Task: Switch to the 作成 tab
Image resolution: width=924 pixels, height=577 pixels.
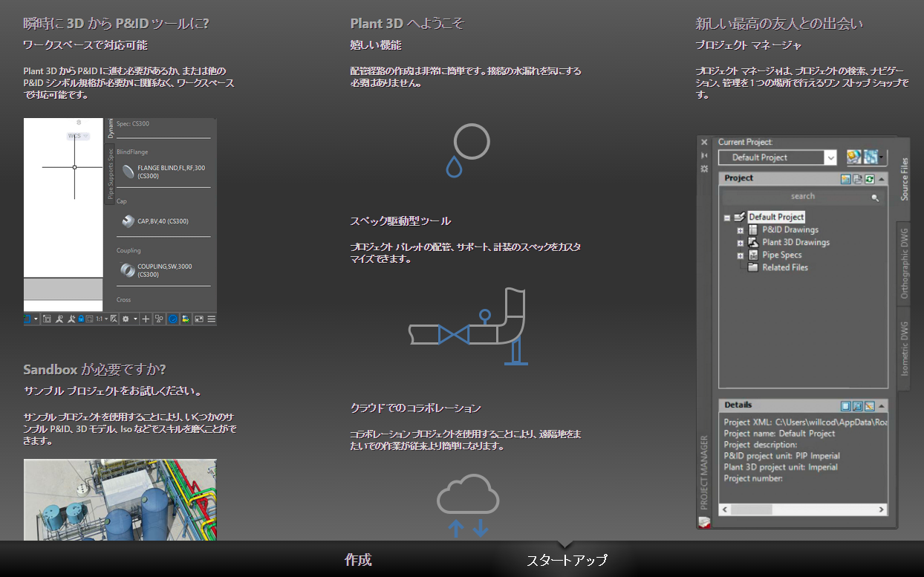Action: (358, 560)
